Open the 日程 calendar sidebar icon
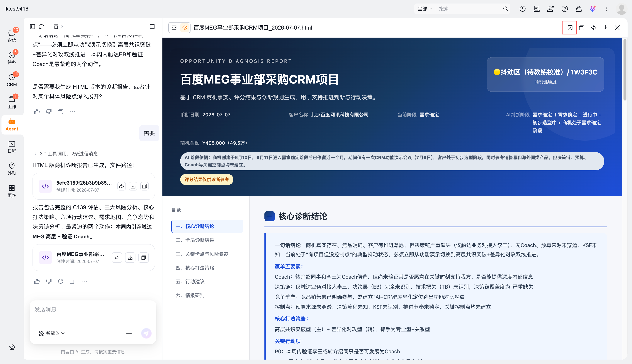Image resolution: width=632 pixels, height=364 pixels. click(x=12, y=147)
